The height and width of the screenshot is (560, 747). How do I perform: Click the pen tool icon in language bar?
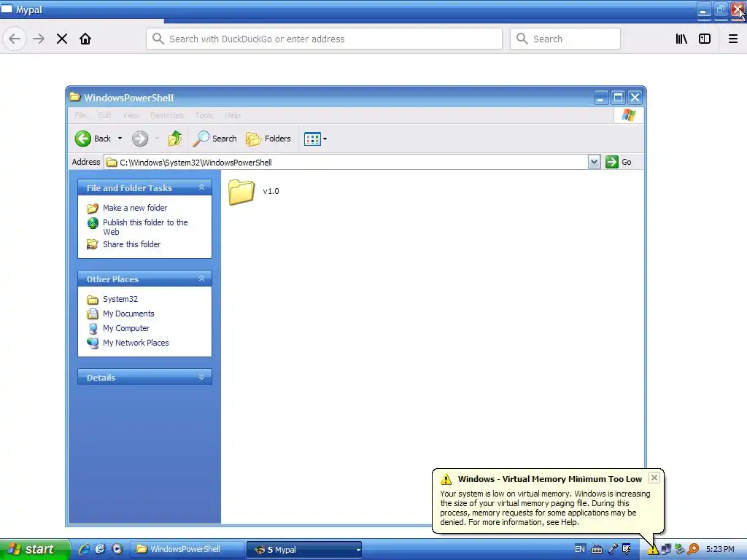613,550
